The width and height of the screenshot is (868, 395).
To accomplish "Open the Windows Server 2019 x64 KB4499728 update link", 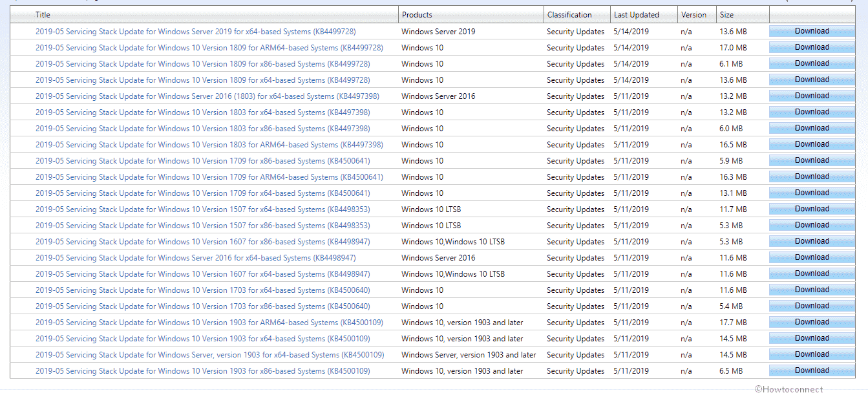I will click(196, 32).
